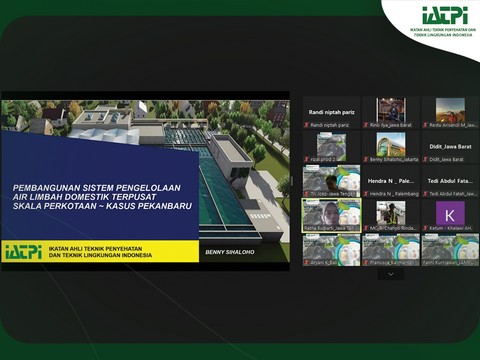This screenshot has height=360, width=480.
Task: Select the rizal prod 2 participant tile
Action: pos(331,147)
